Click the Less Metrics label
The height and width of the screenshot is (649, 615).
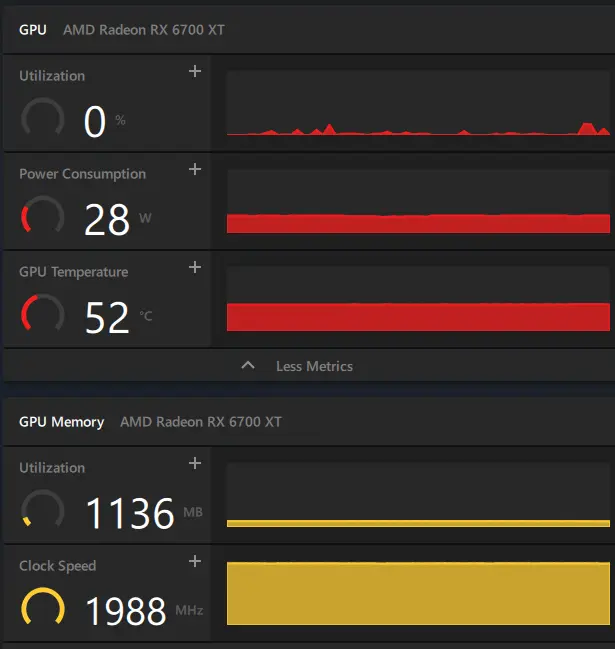pos(315,366)
